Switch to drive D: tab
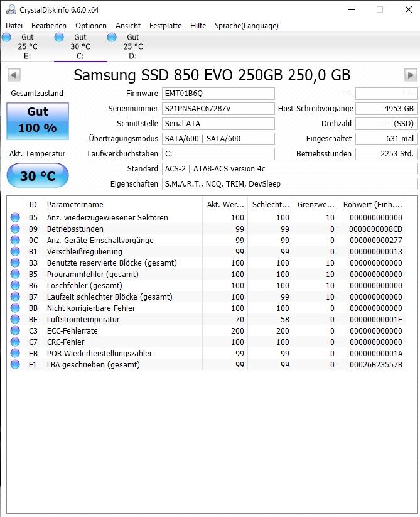 click(x=132, y=46)
